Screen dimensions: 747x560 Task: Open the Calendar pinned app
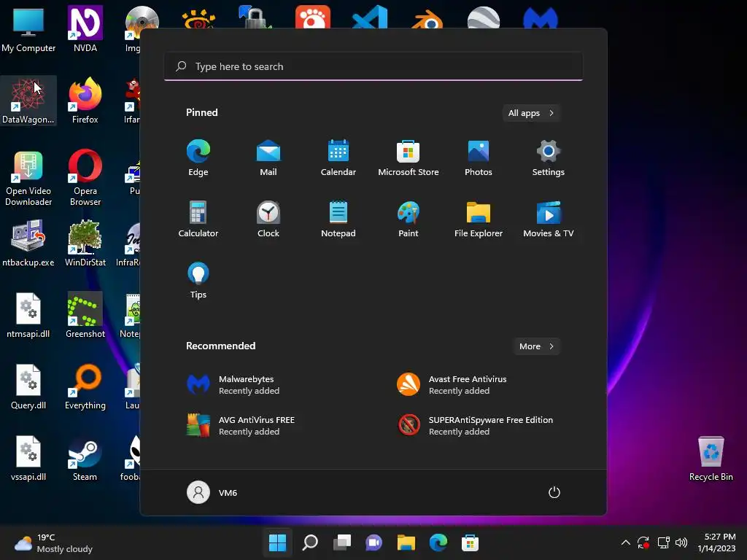[x=338, y=158]
